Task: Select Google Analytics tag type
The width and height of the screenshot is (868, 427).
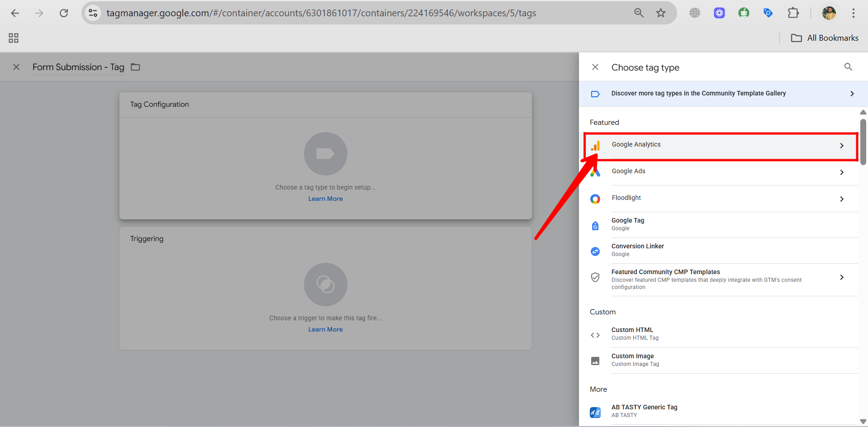Action: coord(721,146)
